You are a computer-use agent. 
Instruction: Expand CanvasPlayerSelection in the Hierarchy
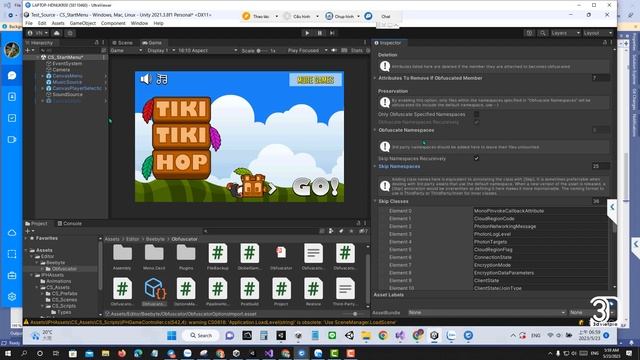coord(42,88)
